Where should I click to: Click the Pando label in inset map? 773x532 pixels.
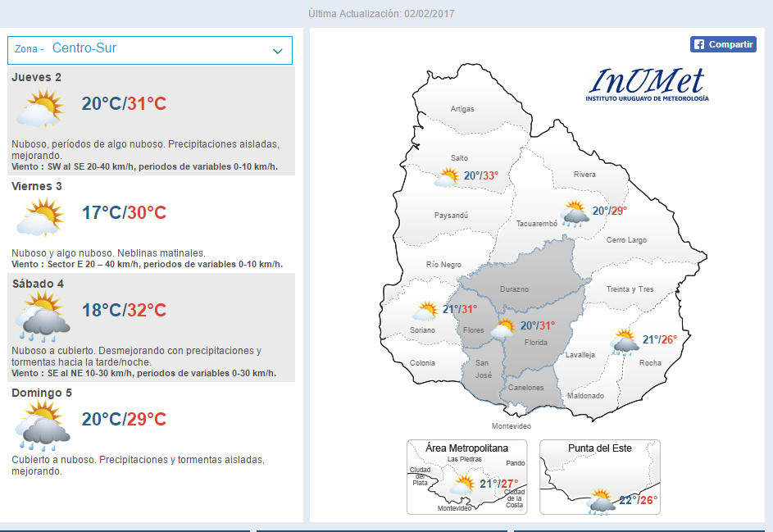[516, 463]
